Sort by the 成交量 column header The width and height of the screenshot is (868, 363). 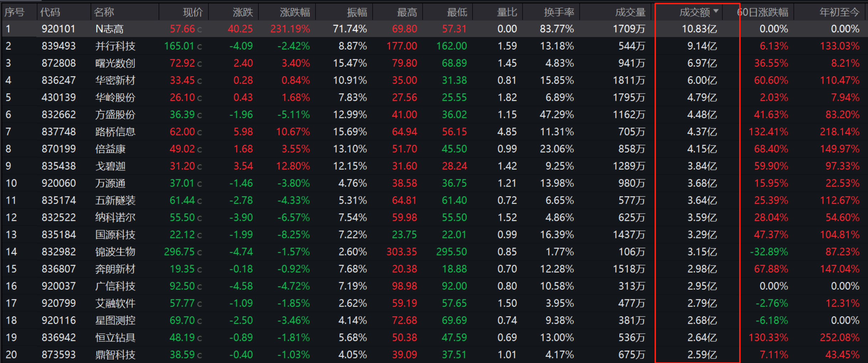630,13
